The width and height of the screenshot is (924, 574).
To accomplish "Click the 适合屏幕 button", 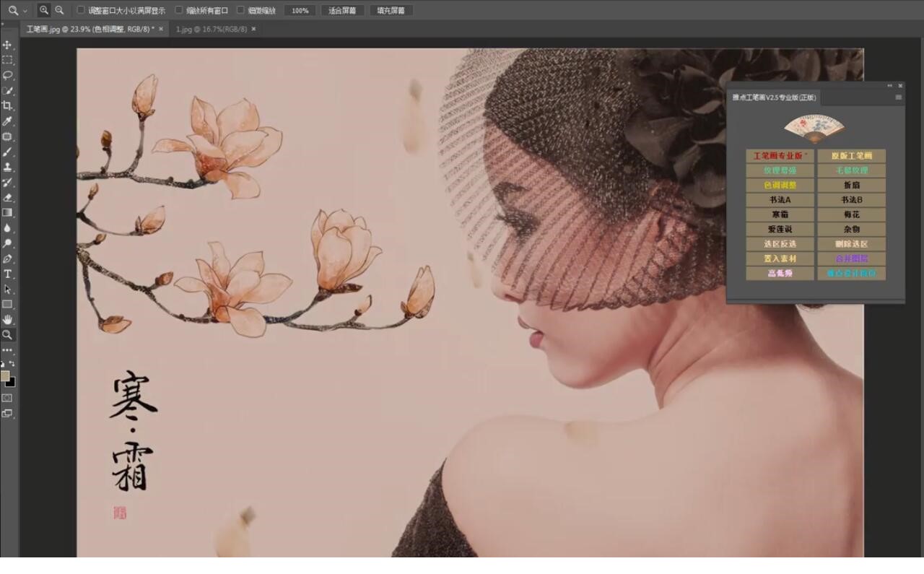I will [342, 11].
